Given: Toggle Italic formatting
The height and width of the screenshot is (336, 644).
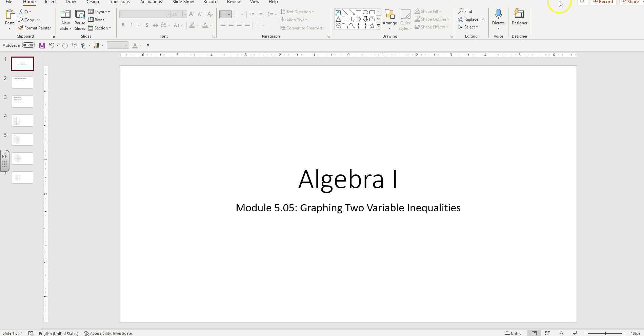Looking at the screenshot, I should coord(131,25).
